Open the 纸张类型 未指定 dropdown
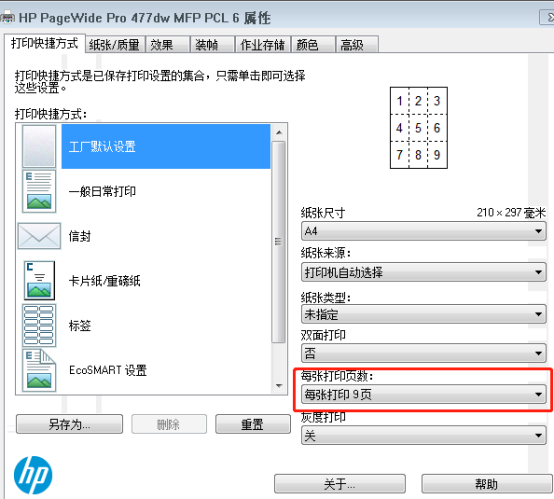Viewport: 554px width, 499px height. pyautogui.click(x=424, y=314)
